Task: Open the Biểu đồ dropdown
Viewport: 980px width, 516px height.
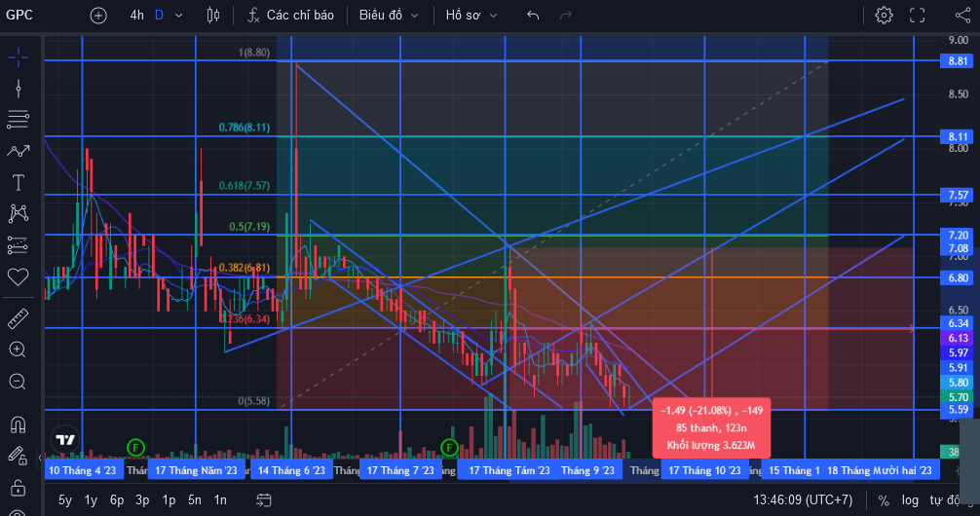Action: tap(388, 15)
